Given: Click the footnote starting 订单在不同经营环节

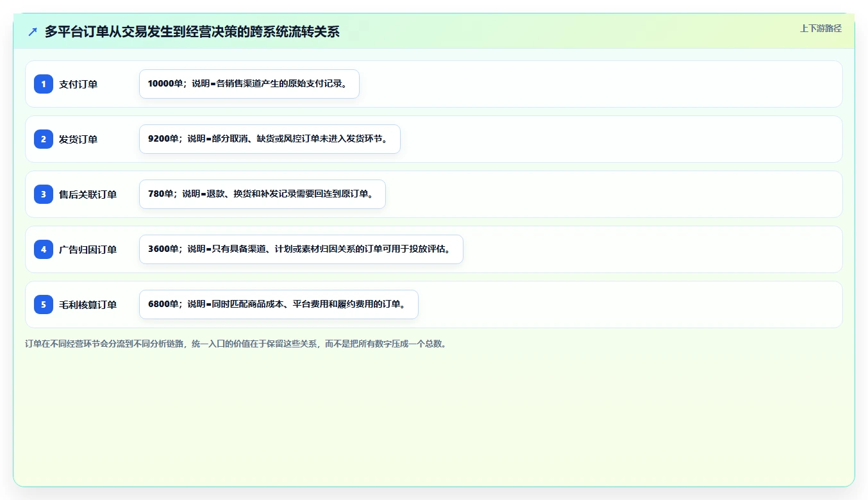Looking at the screenshot, I should (236, 344).
